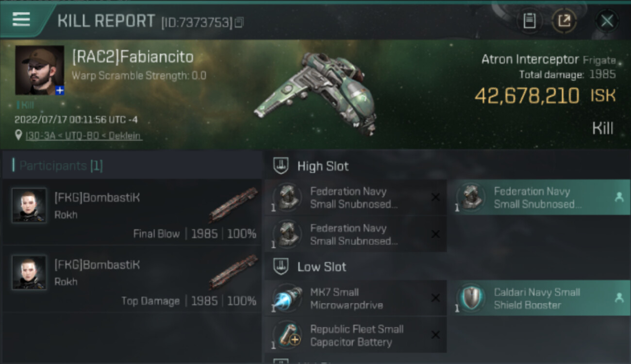Open the clipboard report icon
Viewport: 631px width, 364px height.
(x=529, y=21)
